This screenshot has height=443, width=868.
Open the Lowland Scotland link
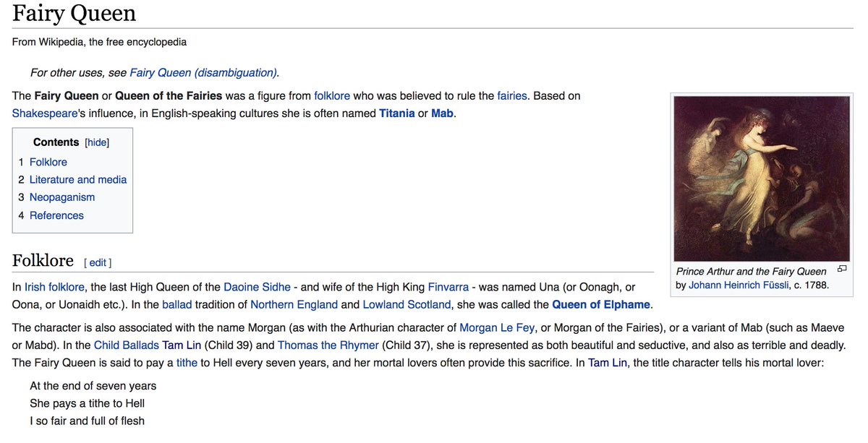pyautogui.click(x=407, y=304)
